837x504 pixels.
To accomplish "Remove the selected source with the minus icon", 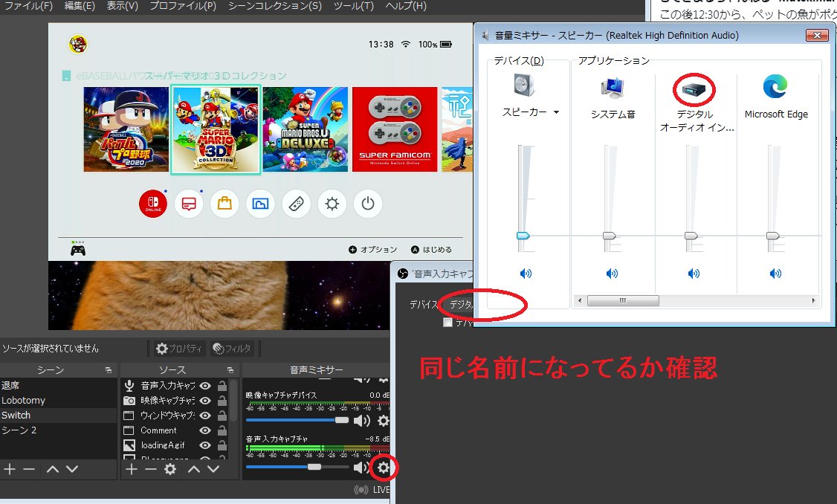I will coord(151,469).
